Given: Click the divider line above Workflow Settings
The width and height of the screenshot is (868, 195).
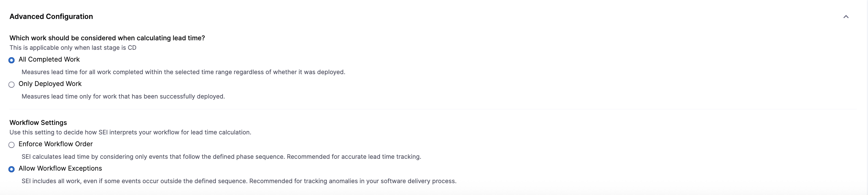Looking at the screenshot, I should click(x=432, y=109).
